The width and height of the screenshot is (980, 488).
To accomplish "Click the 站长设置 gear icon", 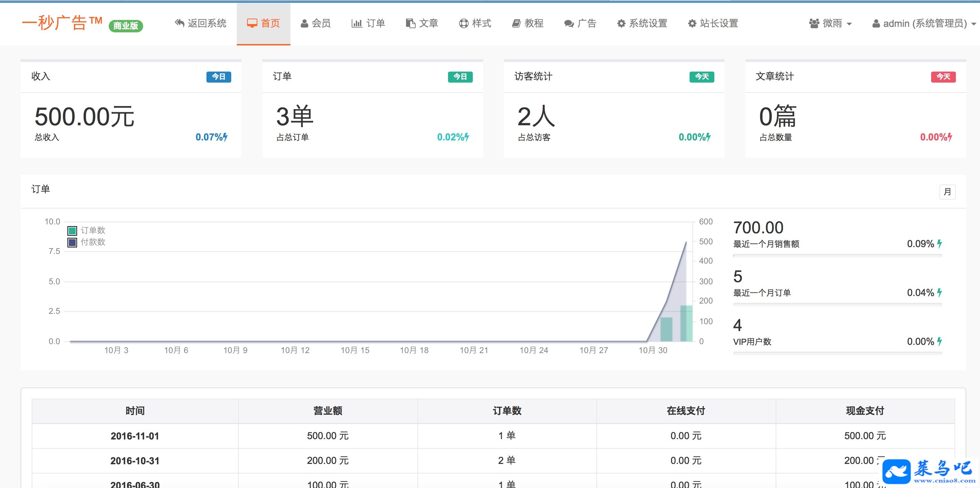I will (692, 24).
